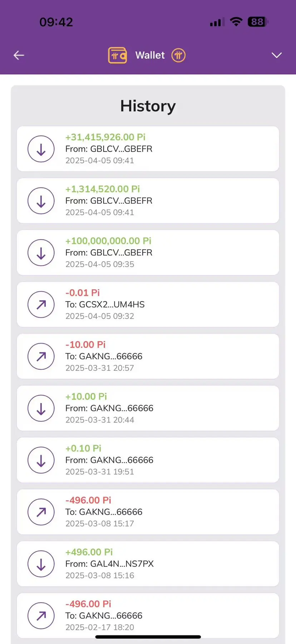Open the -496.00 Pi transaction dated 2025-02-17
Image resolution: width=296 pixels, height=644 pixels.
coord(148,616)
